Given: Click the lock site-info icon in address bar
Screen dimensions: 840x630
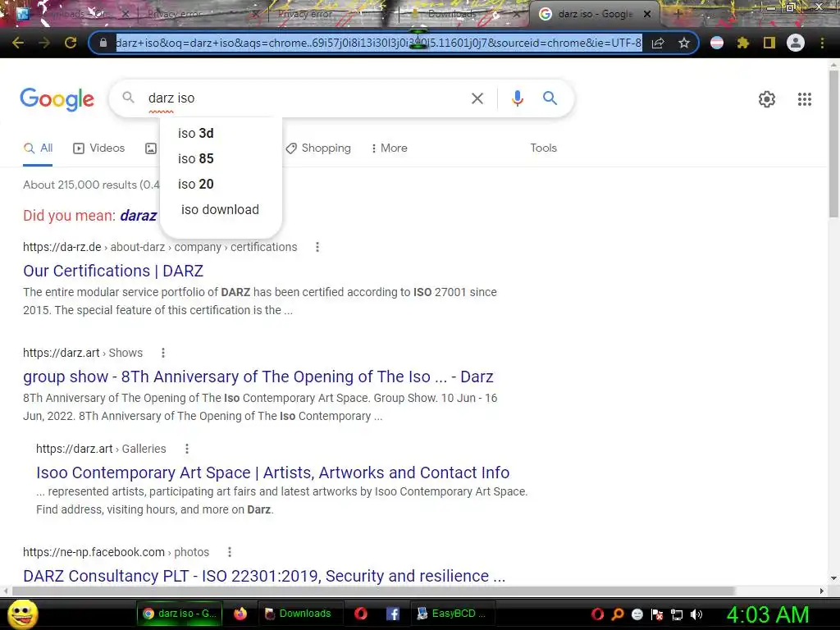Looking at the screenshot, I should (103, 43).
